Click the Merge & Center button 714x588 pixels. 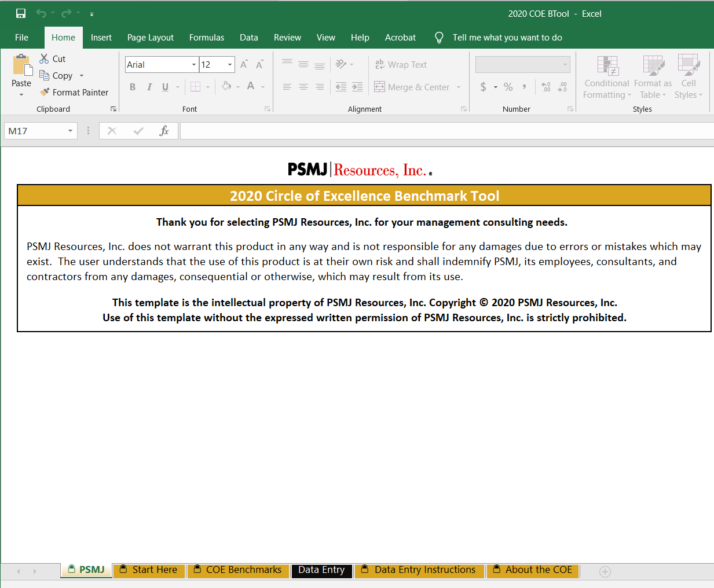412,87
